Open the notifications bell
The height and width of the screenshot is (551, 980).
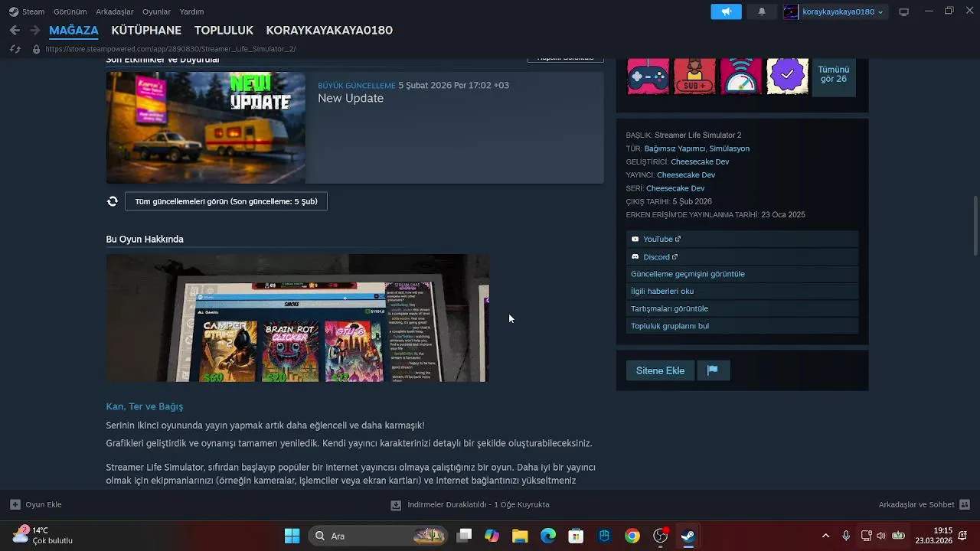pos(761,11)
